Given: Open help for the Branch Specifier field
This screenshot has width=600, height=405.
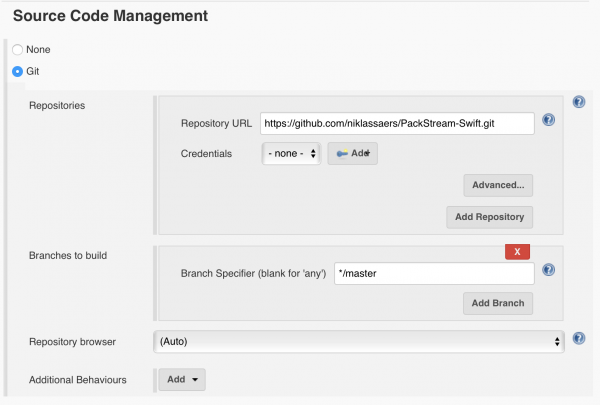Looking at the screenshot, I should (548, 270).
